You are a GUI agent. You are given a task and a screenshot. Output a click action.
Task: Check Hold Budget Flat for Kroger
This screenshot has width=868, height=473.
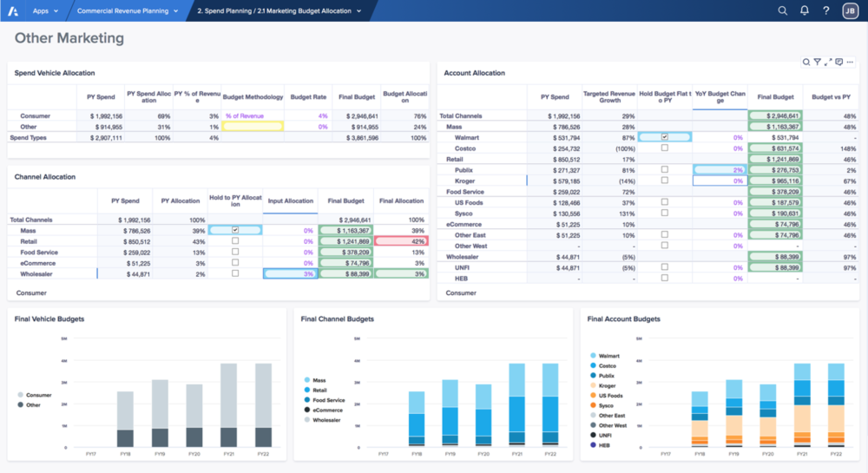[664, 181]
